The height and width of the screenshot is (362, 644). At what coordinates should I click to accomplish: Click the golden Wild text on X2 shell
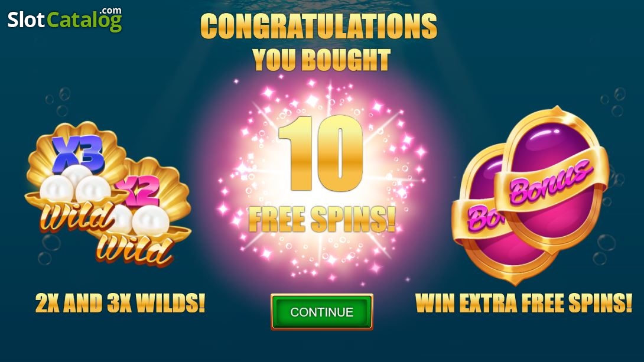134,249
